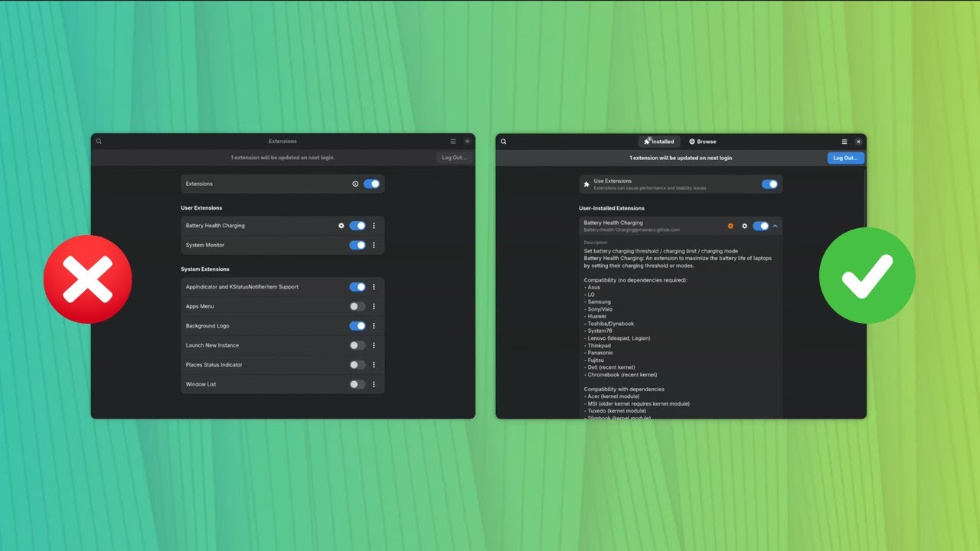Turn off the Background Logo extension

click(x=358, y=326)
